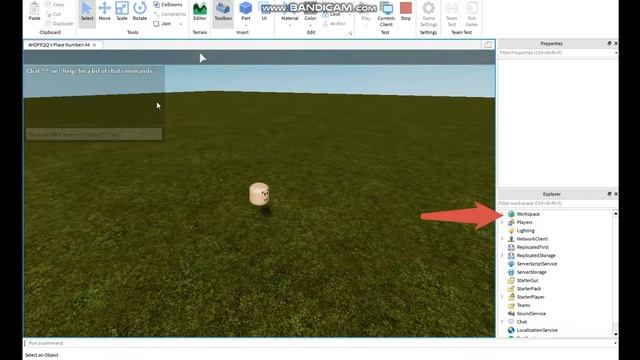Expand the Chat node
The width and height of the screenshot is (640, 360).
[502, 322]
